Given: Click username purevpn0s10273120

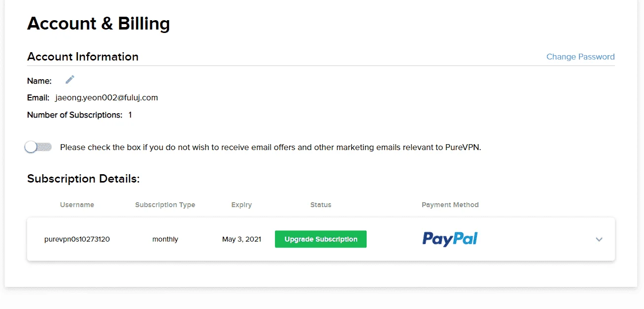Looking at the screenshot, I should (x=77, y=239).
